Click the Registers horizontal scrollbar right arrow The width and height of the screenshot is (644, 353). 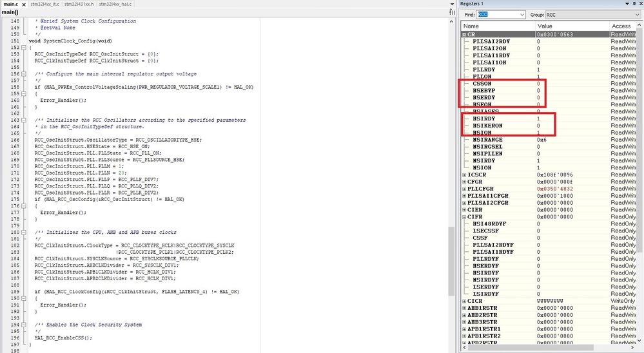(633, 348)
